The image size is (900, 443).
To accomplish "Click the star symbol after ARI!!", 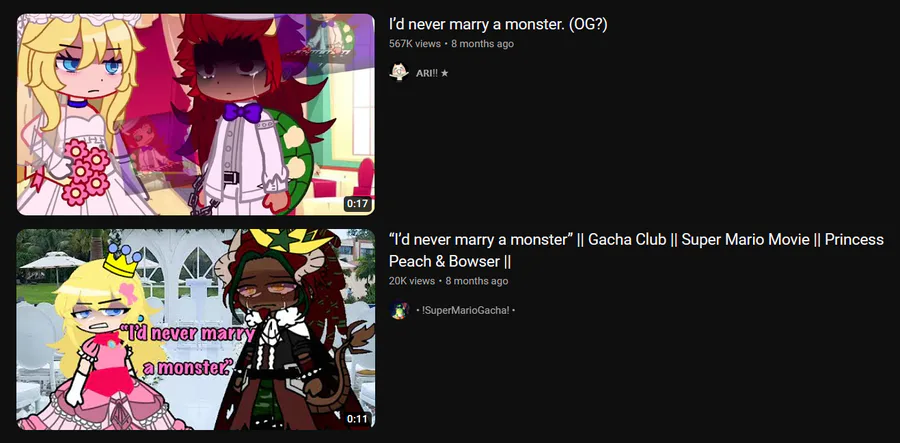I will point(444,73).
